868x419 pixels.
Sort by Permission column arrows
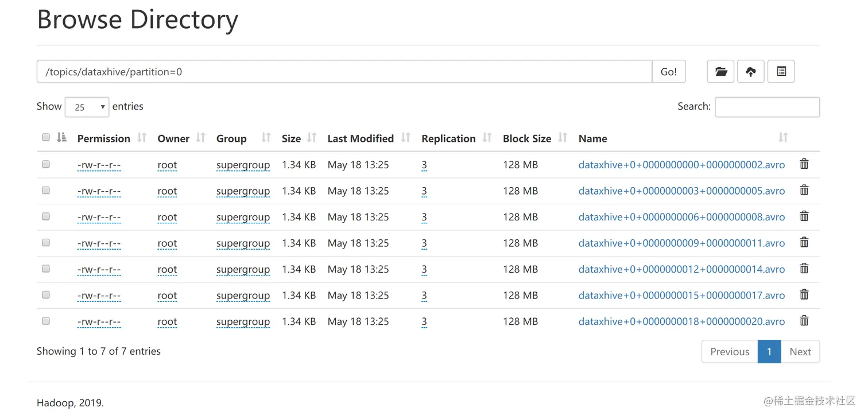point(142,138)
